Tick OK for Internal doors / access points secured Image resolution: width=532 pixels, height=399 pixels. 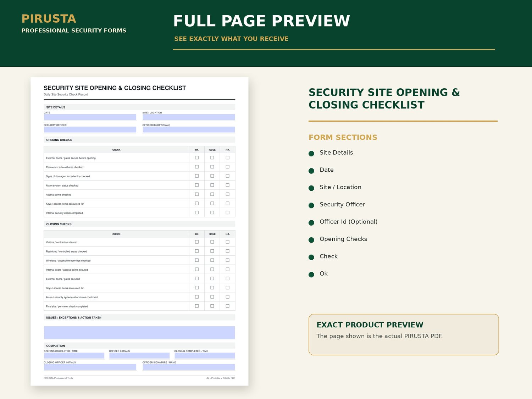197,269
